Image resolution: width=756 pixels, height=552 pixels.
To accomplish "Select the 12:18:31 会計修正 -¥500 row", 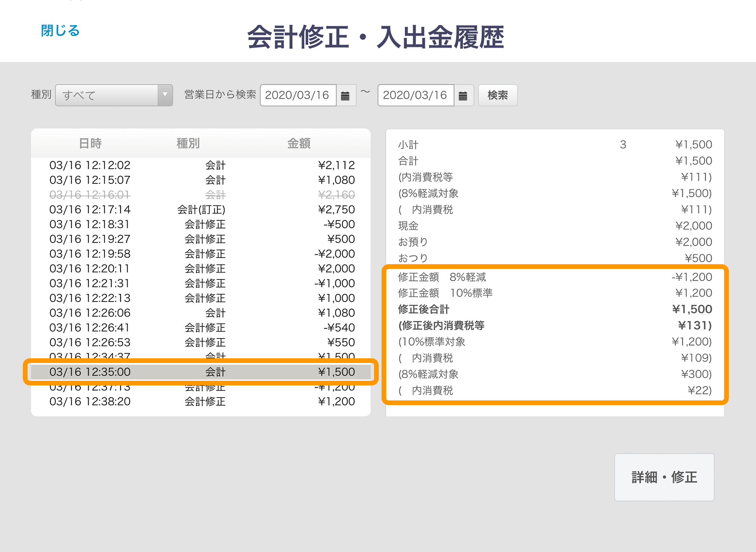I will 201,224.
